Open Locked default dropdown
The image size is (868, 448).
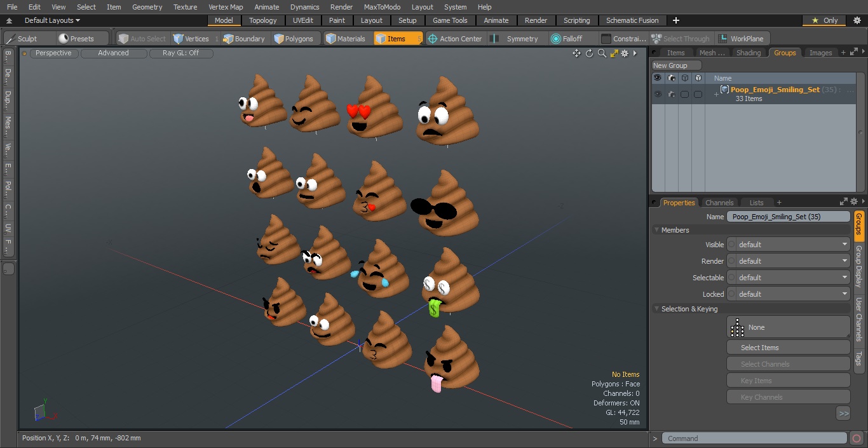click(x=789, y=294)
